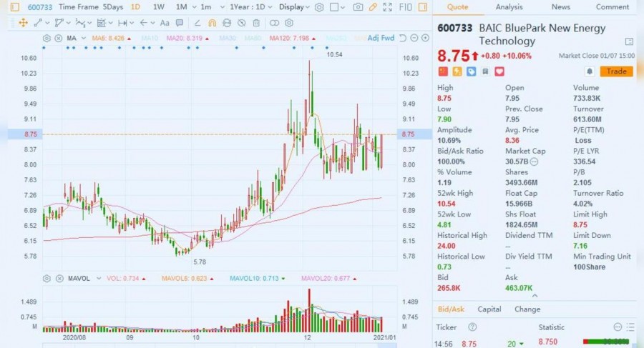644x348 pixels.
Task: Select 5Days time frame
Action: coord(113,7)
